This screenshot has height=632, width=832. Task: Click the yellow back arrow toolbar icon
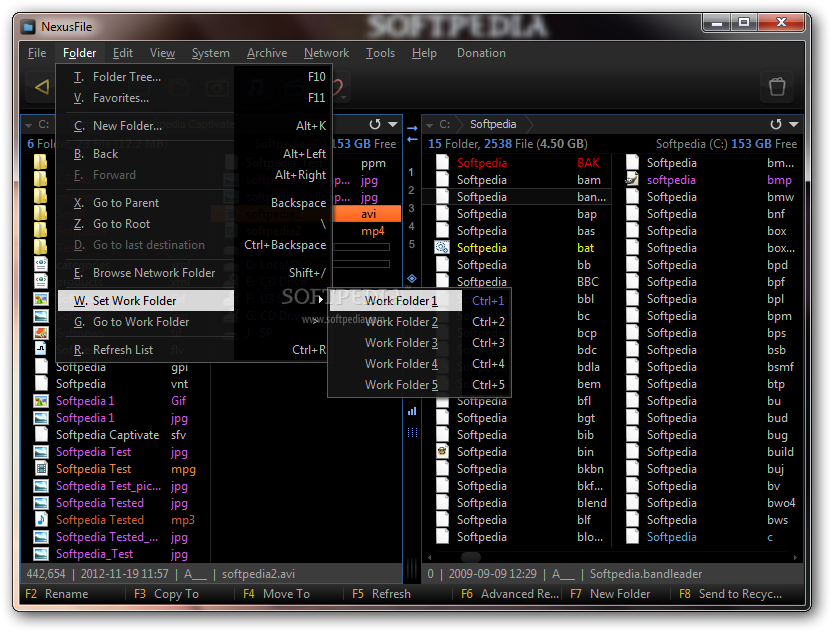point(42,86)
